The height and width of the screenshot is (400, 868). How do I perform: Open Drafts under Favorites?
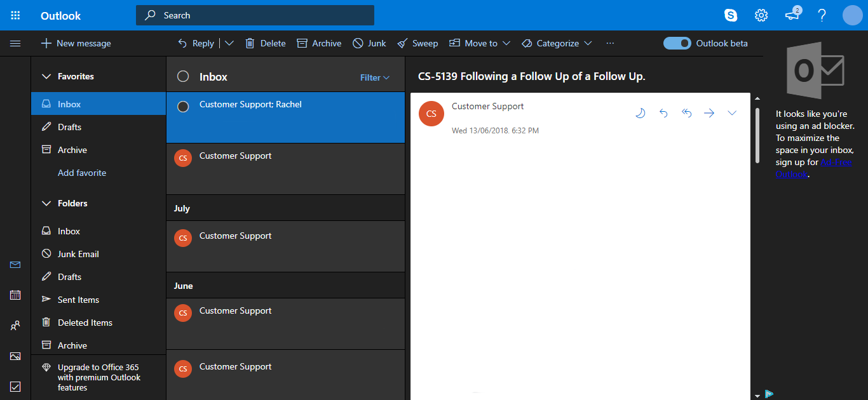98,127
